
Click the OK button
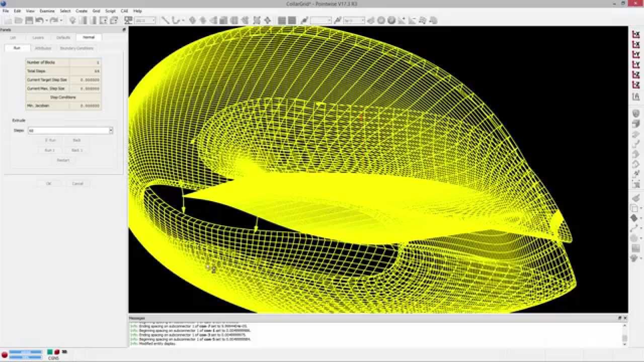(x=48, y=184)
